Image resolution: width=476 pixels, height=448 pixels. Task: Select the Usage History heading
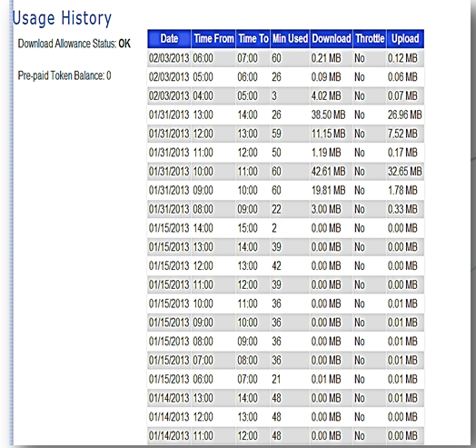point(62,18)
